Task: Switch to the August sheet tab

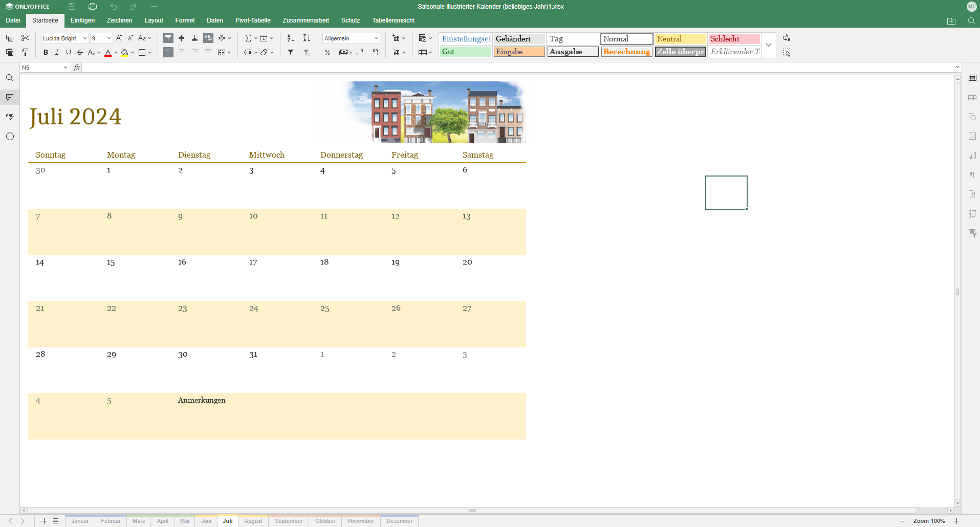Action: point(253,521)
